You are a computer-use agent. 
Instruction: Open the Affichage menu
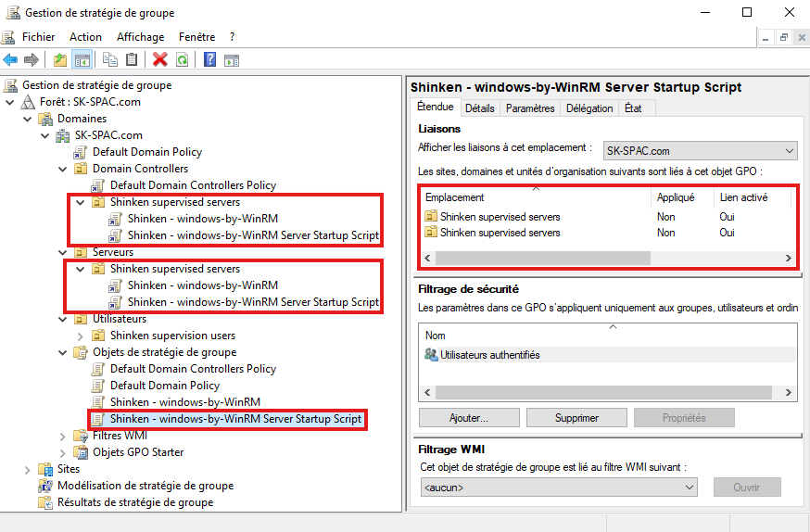(140, 37)
